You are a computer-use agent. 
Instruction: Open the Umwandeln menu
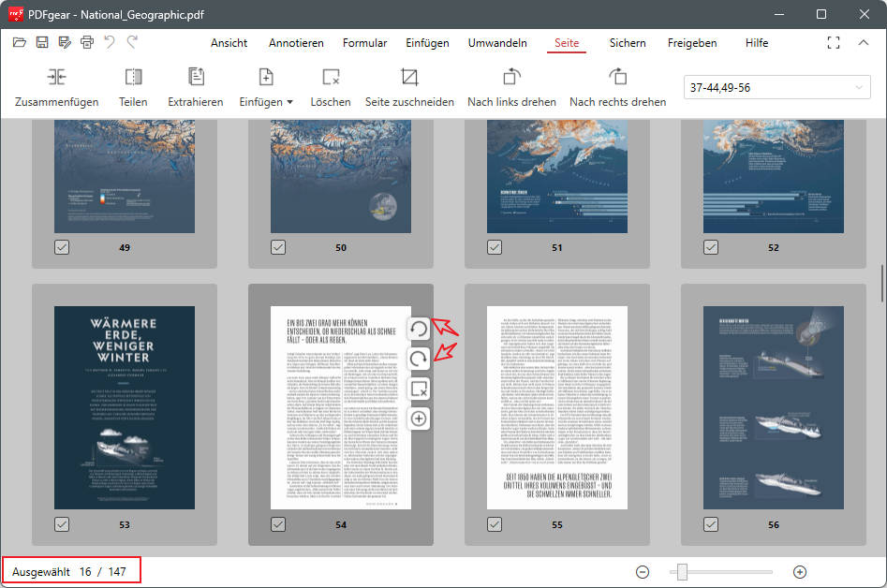[x=497, y=42]
